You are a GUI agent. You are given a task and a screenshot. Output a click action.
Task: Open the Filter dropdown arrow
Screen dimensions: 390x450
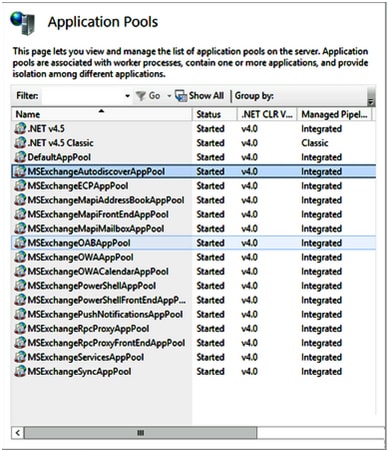[x=127, y=96]
